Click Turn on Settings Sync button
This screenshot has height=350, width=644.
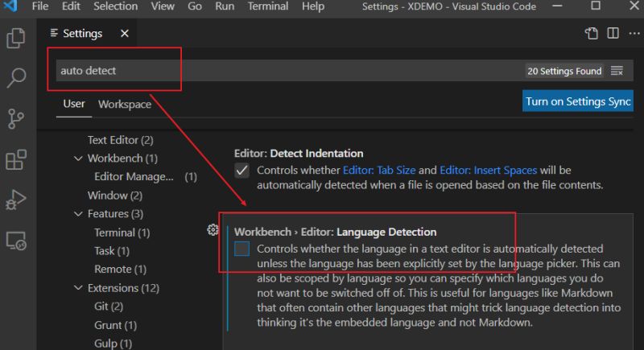point(578,101)
